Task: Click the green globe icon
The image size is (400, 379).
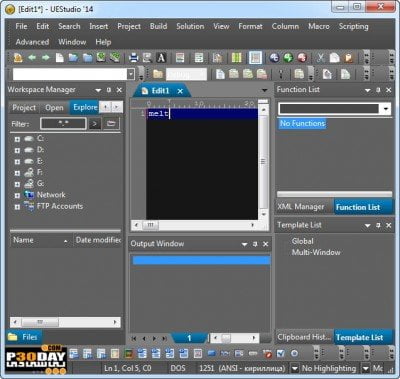Action: click(288, 58)
